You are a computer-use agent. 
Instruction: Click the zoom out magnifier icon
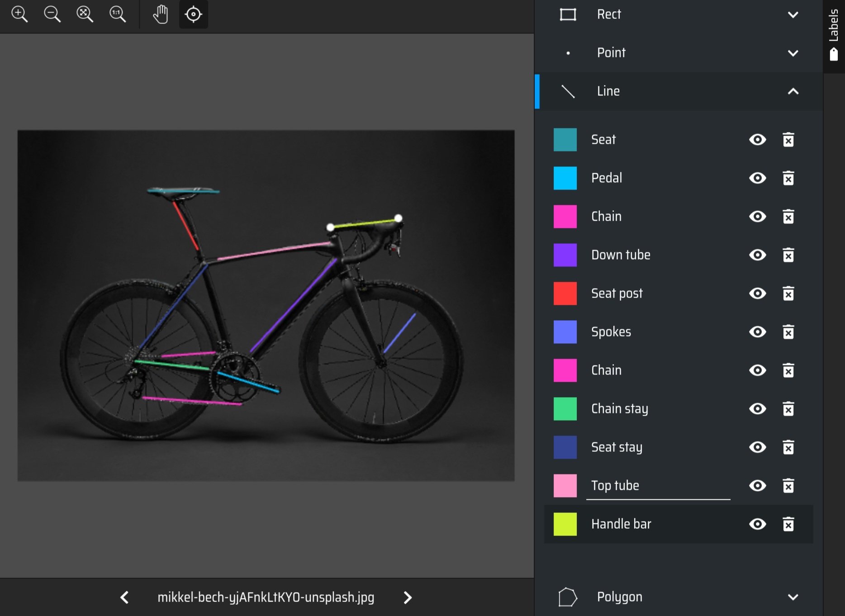click(x=52, y=14)
